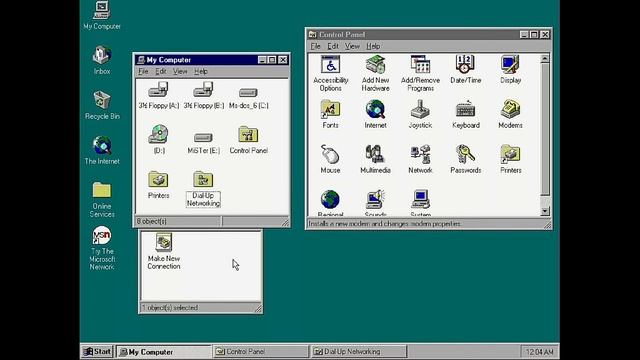
Task: Select MiSTer (E:) drive
Action: coord(203,143)
